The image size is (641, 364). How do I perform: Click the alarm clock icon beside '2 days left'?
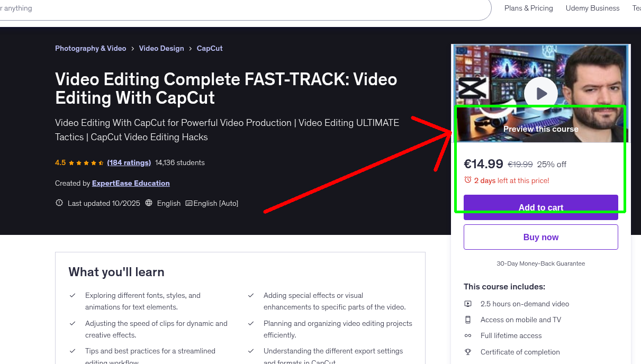pos(468,180)
